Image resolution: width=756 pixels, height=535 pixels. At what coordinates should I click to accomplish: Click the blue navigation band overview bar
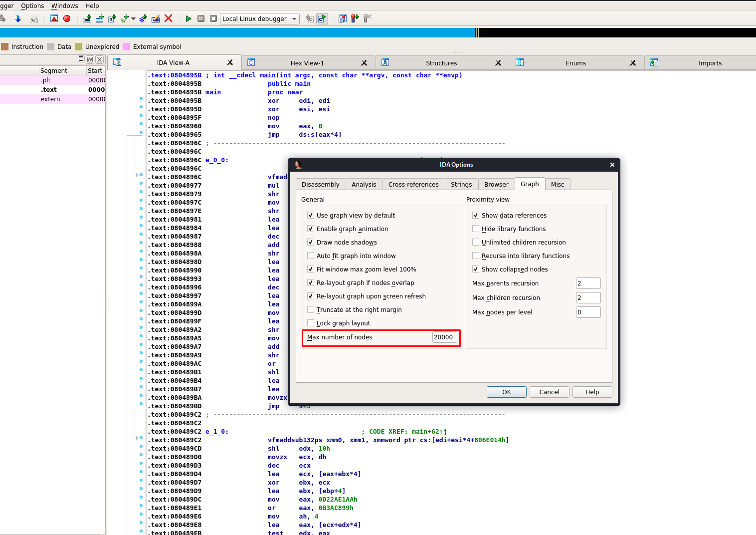(237, 32)
